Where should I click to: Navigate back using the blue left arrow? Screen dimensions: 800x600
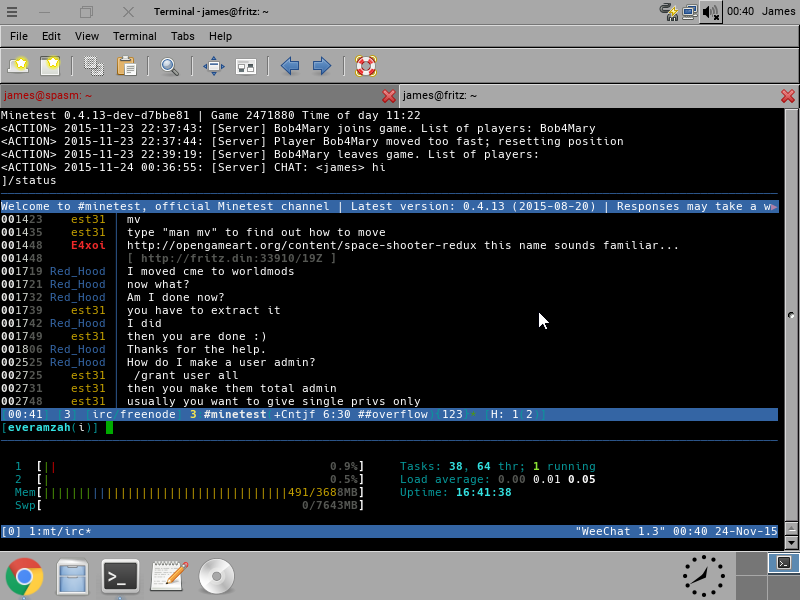click(x=290, y=66)
